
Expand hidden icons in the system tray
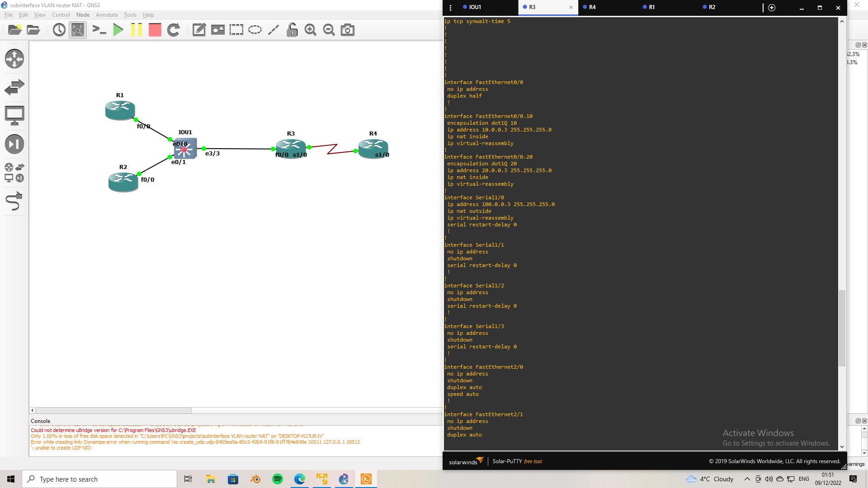coord(747,479)
